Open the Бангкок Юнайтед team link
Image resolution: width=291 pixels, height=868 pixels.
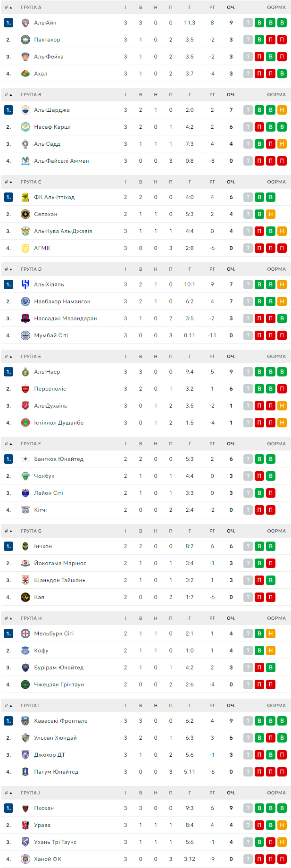pyautogui.click(x=58, y=459)
